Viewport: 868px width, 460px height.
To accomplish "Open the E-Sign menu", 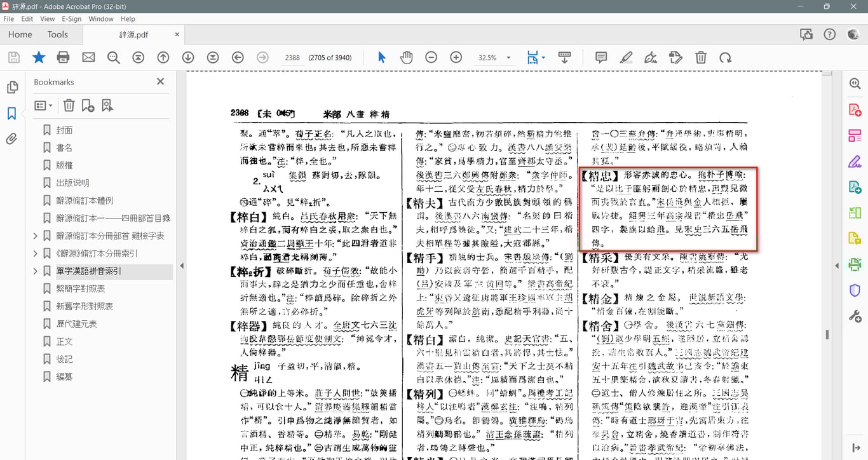I will click(x=71, y=18).
